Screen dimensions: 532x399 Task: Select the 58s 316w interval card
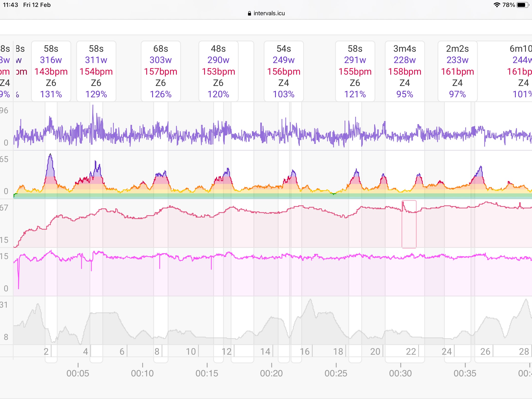coord(51,71)
